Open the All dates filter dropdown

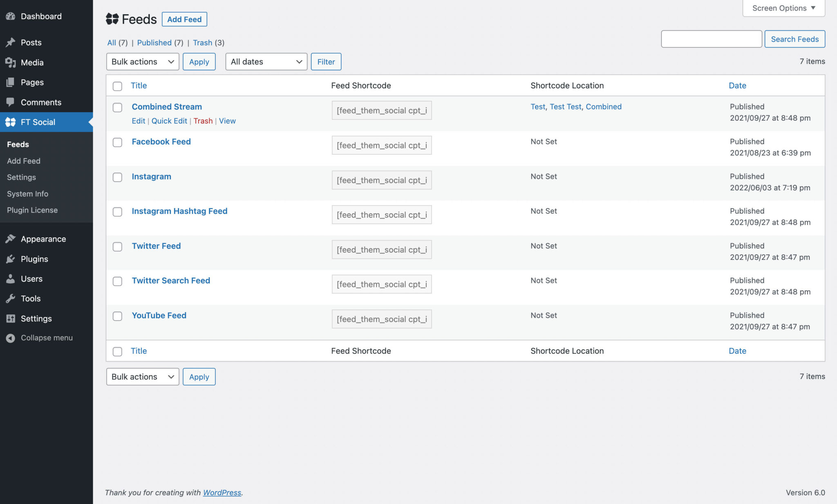pos(266,62)
